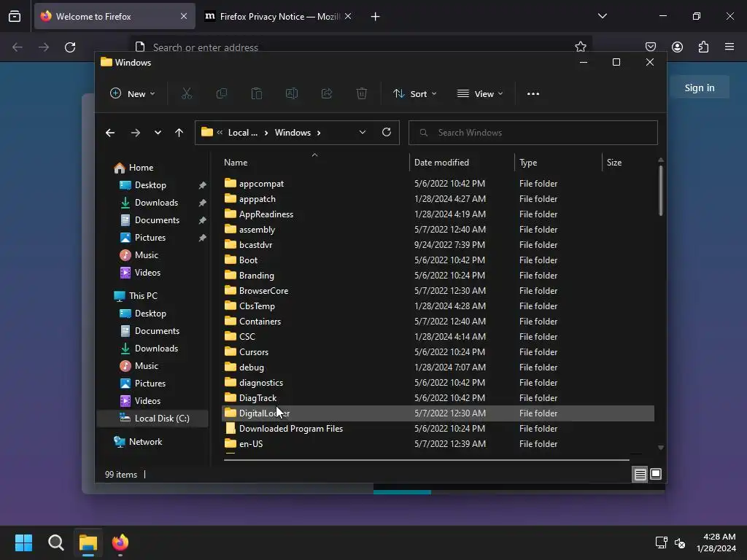747x560 pixels.
Task: Switch to large thumbnails view icon in status bar
Action: point(656,474)
